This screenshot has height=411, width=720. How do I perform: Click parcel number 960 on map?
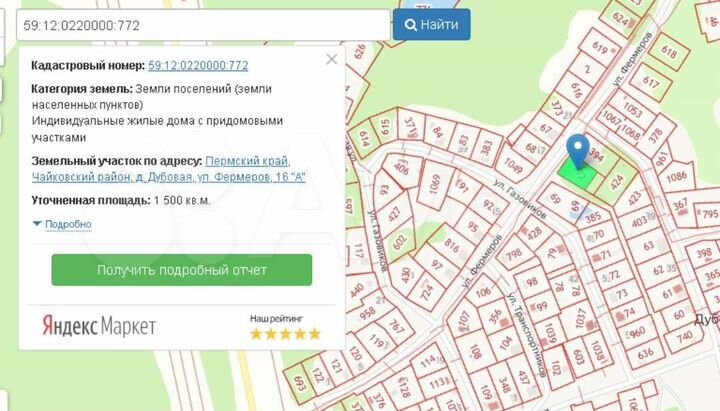638,332
